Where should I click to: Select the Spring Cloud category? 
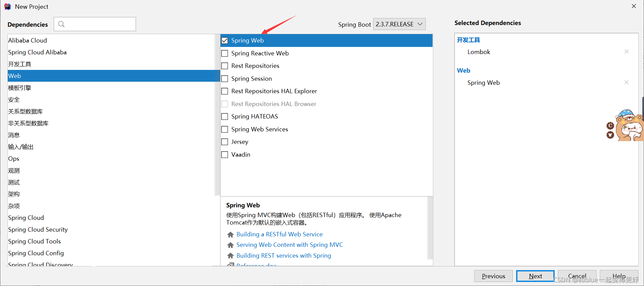pos(111,218)
